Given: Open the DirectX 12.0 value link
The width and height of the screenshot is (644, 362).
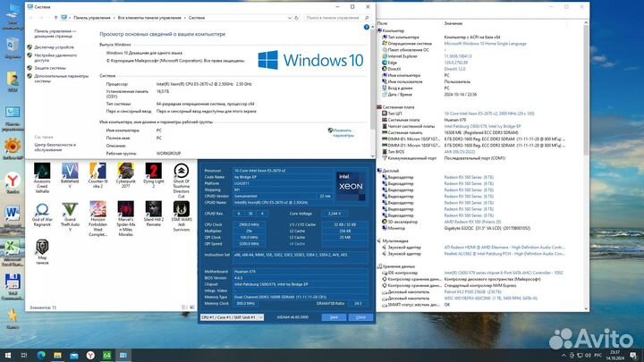Looking at the screenshot, I should click(454, 69).
